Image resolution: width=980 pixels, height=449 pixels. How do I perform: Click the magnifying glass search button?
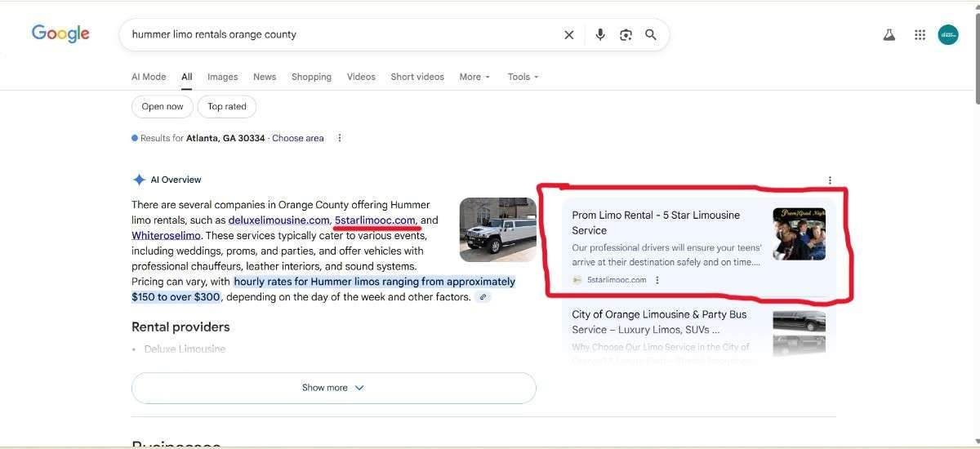(x=651, y=34)
